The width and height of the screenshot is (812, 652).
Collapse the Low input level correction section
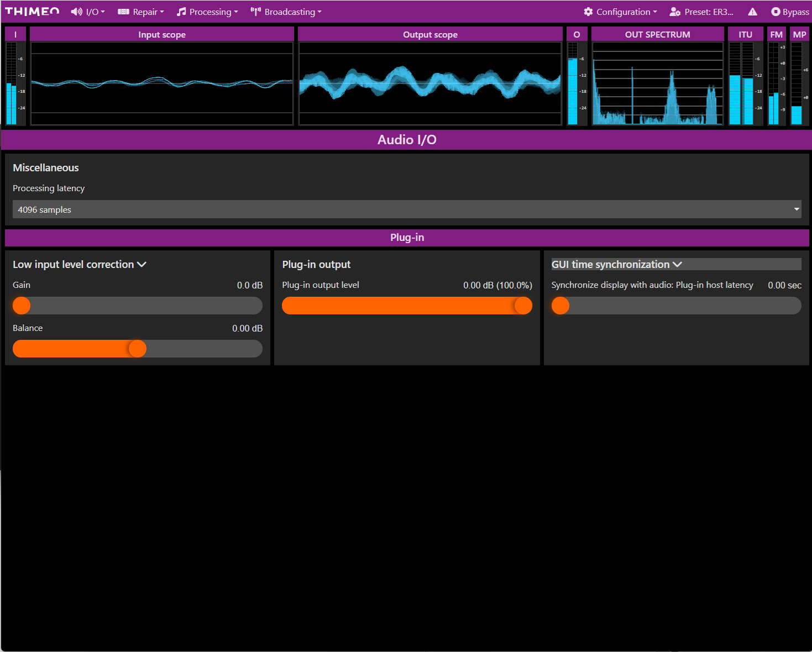click(80, 264)
